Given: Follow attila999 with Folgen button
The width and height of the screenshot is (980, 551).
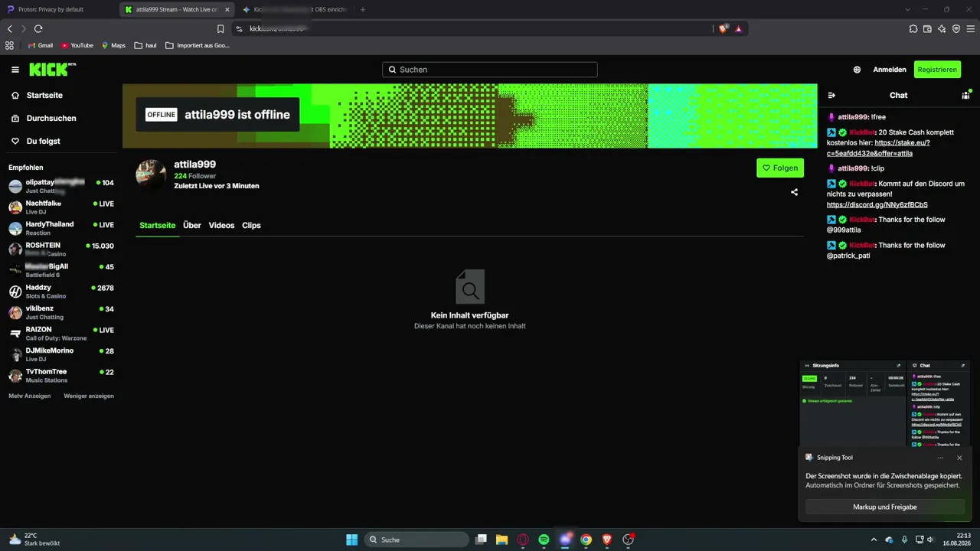Looking at the screenshot, I should coord(780,168).
